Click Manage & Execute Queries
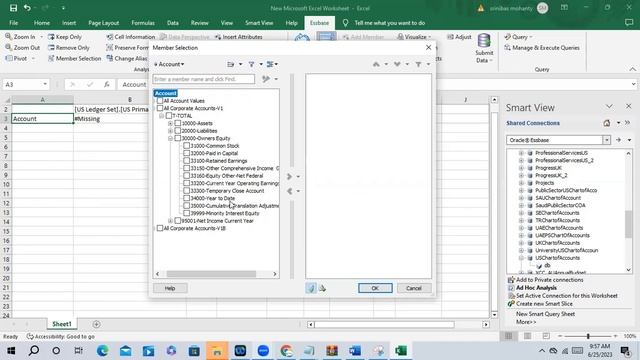 tap(542, 48)
